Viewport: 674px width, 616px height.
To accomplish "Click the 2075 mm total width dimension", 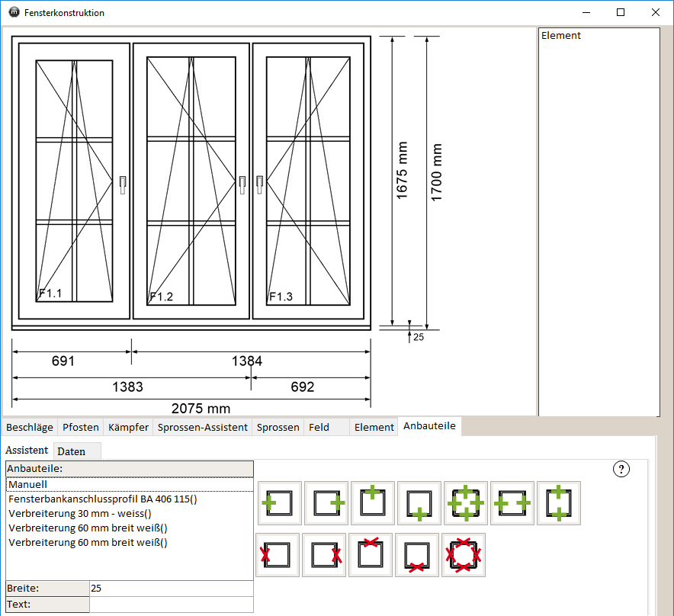I will coord(201,409).
